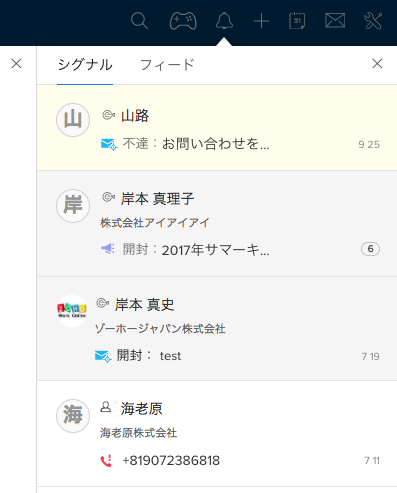Click 海 avatar for 海老原
Screen dimensions: 397x493
point(73,416)
